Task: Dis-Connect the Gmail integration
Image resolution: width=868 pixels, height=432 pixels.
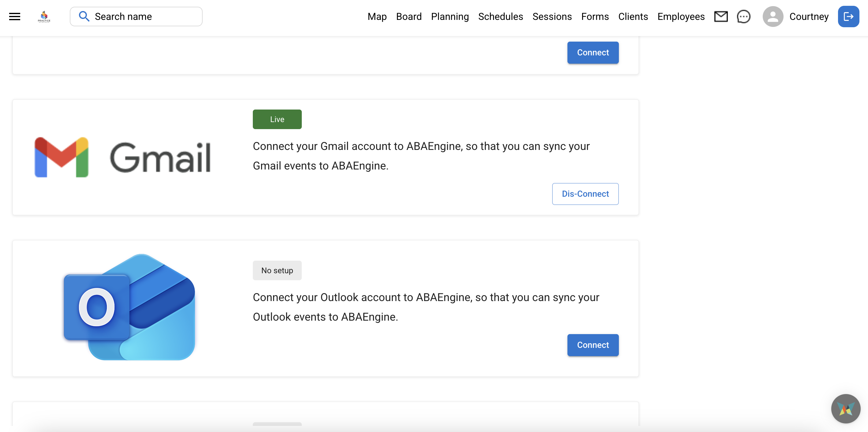Action: [x=585, y=194]
